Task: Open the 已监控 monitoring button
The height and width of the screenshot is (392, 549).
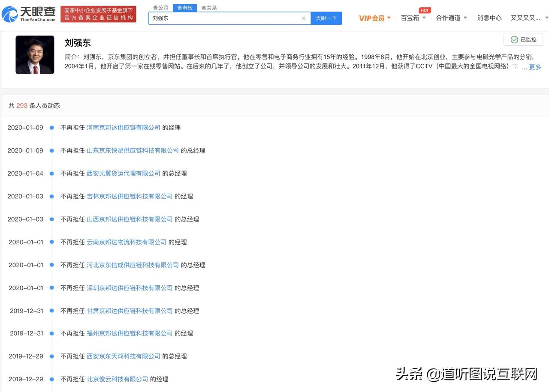Action: pyautogui.click(x=523, y=40)
